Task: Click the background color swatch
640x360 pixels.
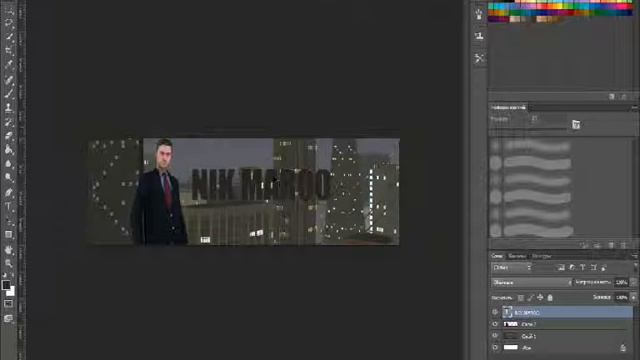Action: (x=12, y=291)
